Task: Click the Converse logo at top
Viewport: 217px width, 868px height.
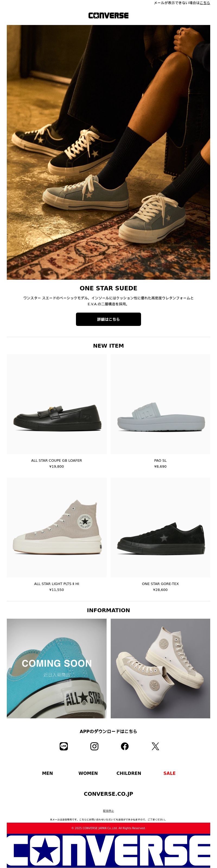Action: [x=108, y=15]
